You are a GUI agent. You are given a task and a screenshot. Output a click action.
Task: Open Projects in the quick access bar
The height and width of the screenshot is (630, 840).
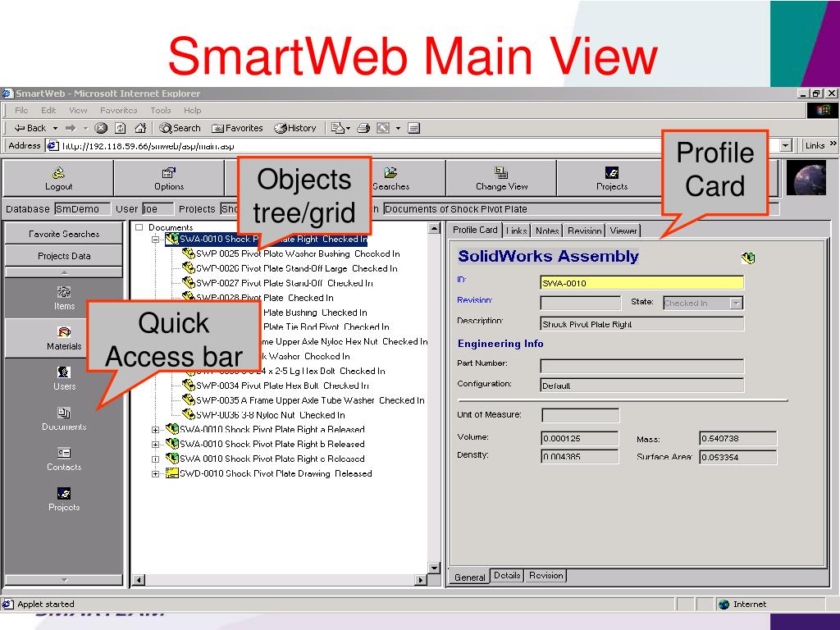[x=64, y=499]
